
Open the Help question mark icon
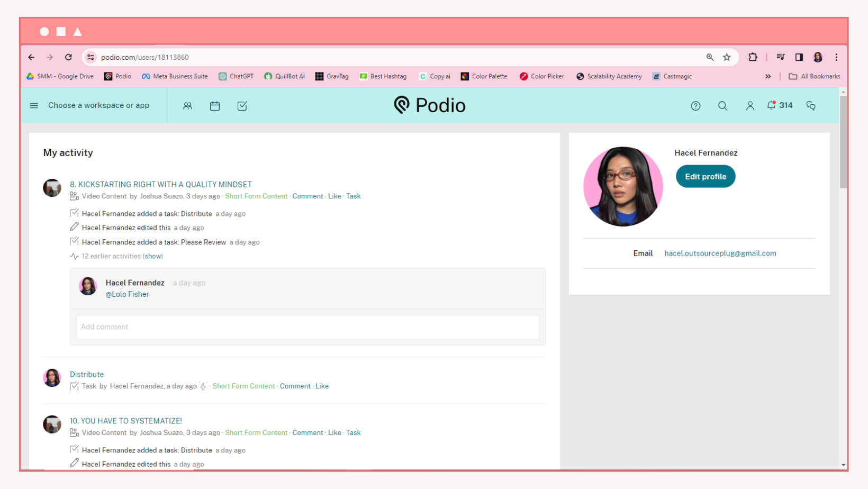pyautogui.click(x=696, y=106)
